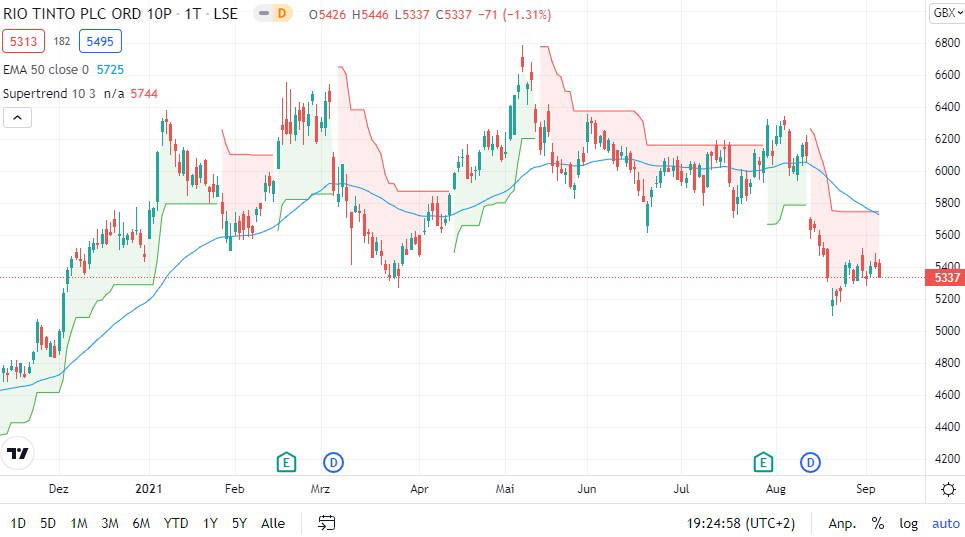The height and width of the screenshot is (537, 965).
Task: Open the late-July earnings E marker
Action: point(763,462)
